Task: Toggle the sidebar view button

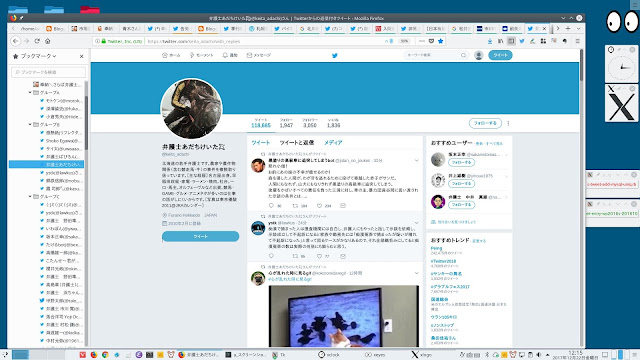Action: [x=511, y=41]
